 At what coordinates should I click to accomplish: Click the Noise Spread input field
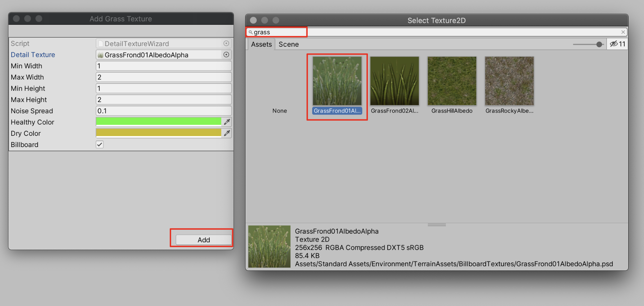click(164, 111)
